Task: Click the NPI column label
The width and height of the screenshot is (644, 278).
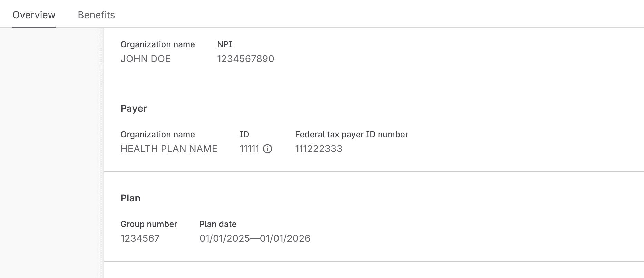Action: pyautogui.click(x=224, y=44)
